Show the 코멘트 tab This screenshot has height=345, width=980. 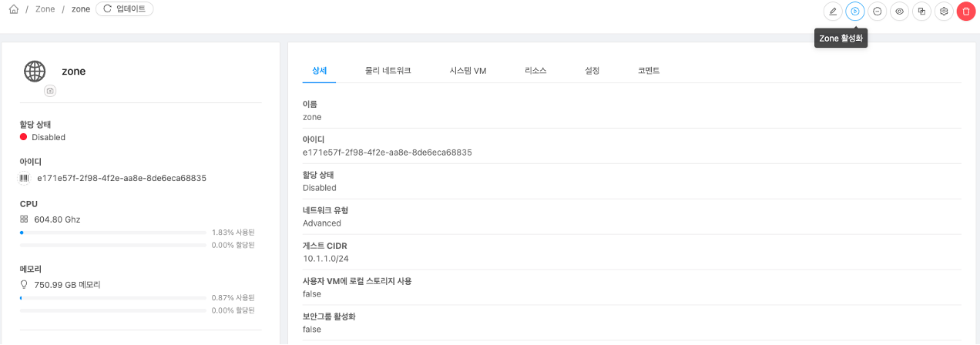(648, 70)
